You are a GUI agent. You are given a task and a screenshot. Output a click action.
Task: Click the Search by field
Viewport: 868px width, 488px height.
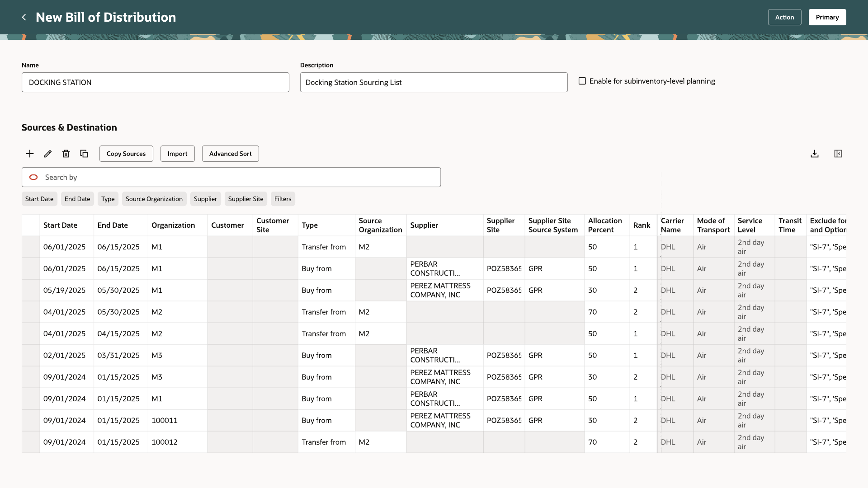[231, 177]
